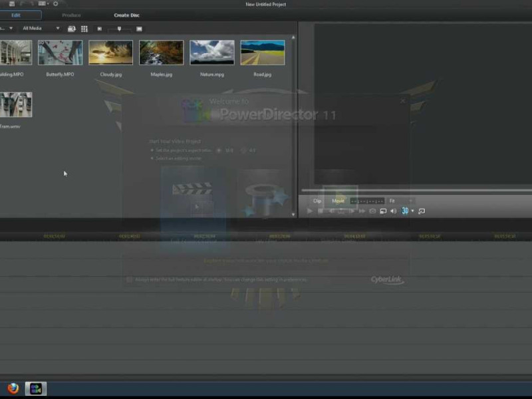Click the thumbnail size slider handle
This screenshot has width=532, height=399.
[119, 29]
